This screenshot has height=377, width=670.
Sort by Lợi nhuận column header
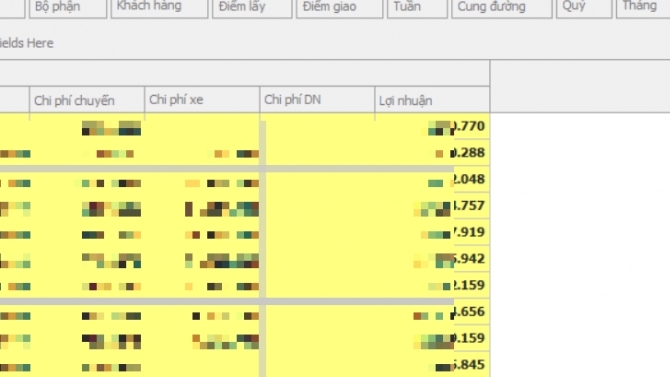[432, 100]
